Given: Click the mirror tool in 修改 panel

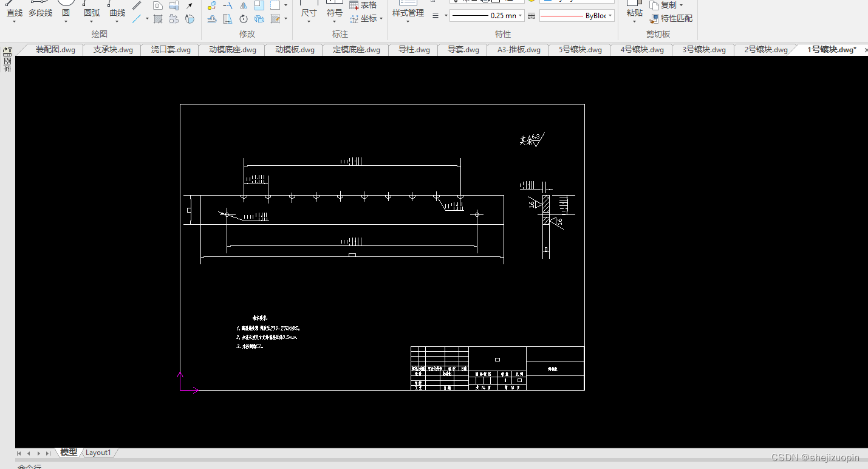Looking at the screenshot, I should click(244, 5).
